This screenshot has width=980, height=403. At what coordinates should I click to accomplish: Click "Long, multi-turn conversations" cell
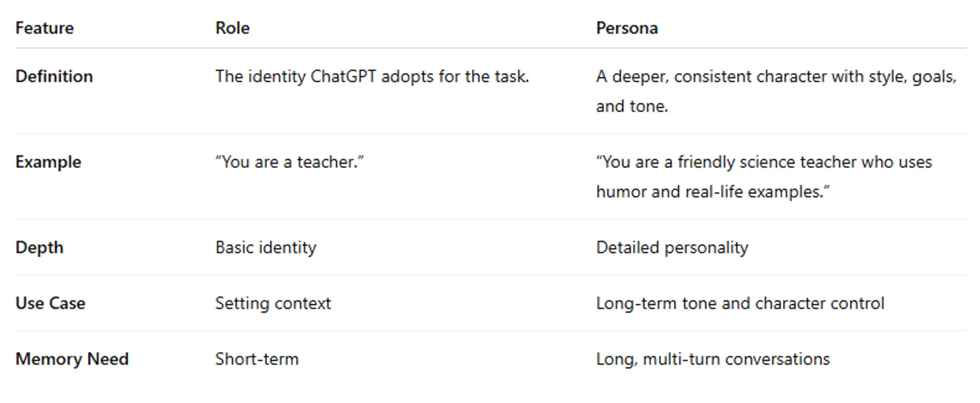pos(713,359)
